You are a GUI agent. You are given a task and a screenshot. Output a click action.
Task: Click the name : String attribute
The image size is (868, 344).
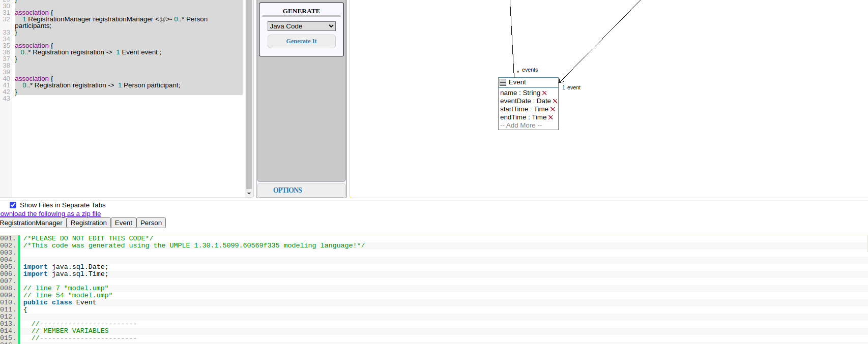point(520,93)
